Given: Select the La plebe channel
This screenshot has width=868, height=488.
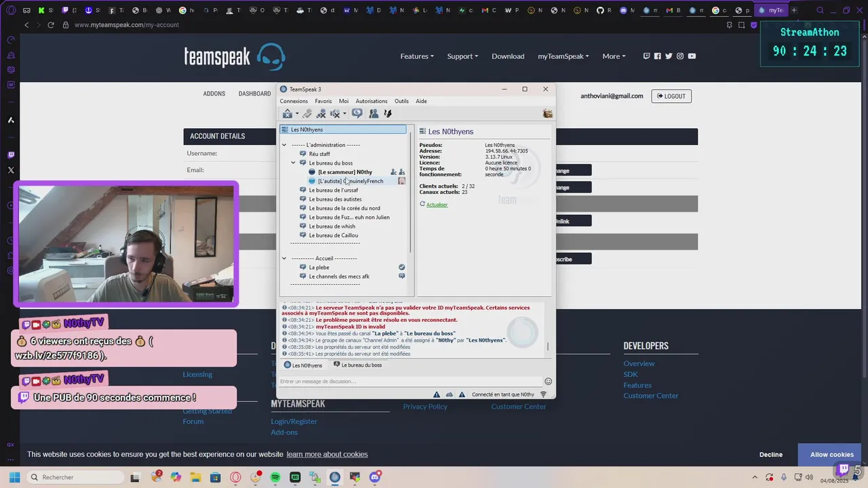Looking at the screenshot, I should coord(319,267).
